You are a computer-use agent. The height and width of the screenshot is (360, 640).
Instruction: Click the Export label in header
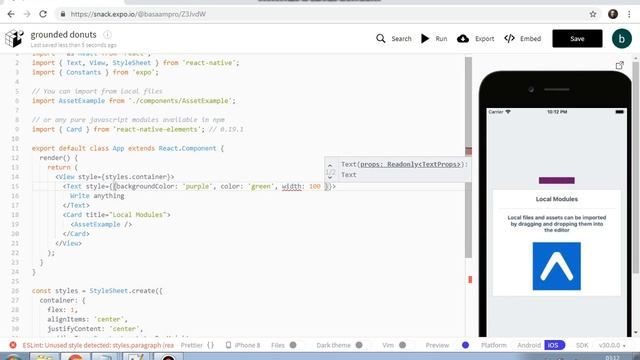(x=484, y=39)
